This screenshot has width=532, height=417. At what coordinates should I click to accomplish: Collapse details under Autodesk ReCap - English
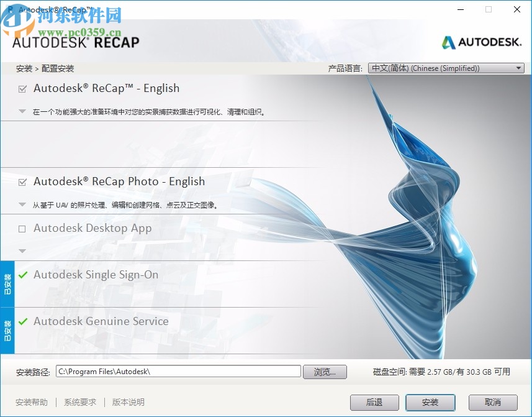point(22,111)
